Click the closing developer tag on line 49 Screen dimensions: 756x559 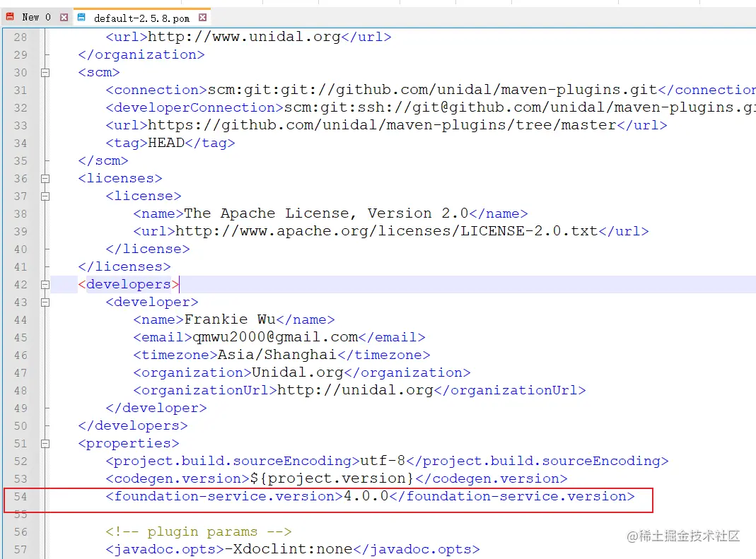156,408
